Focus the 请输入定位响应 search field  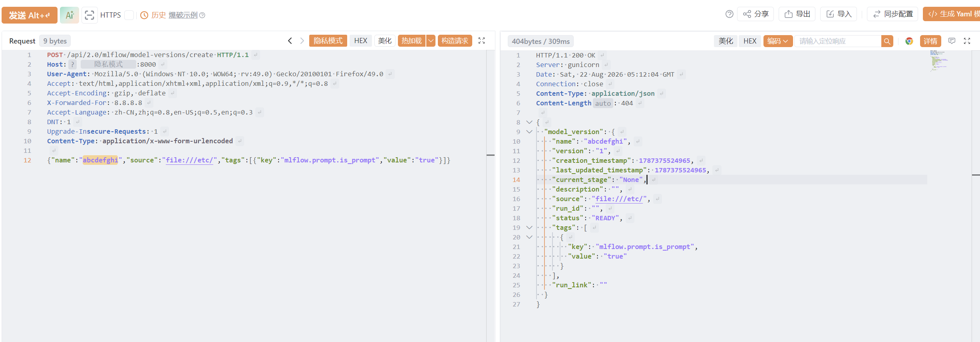point(838,41)
